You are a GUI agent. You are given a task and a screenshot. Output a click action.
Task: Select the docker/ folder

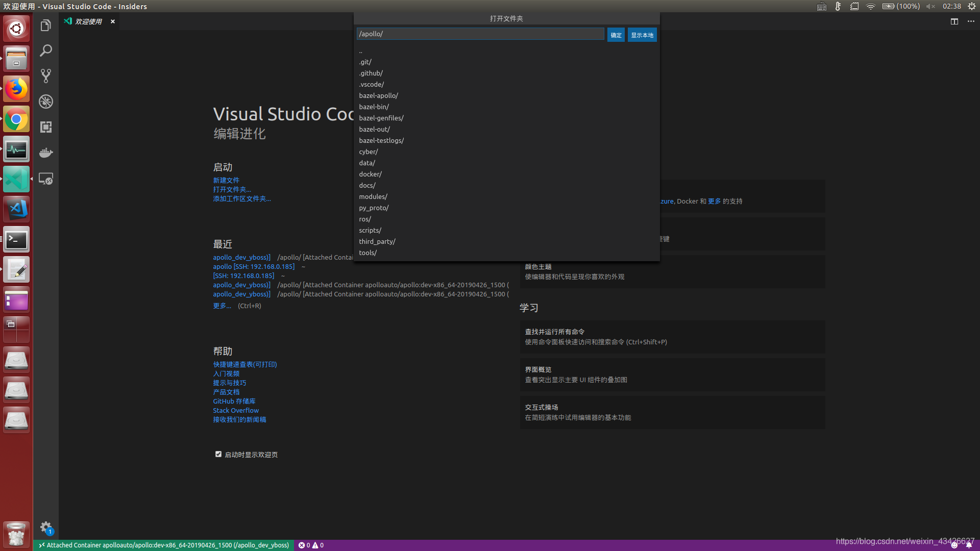point(507,174)
